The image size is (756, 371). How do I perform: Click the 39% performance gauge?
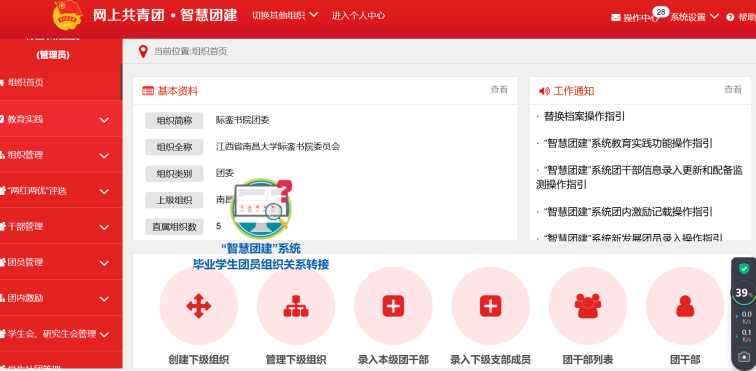coord(744,293)
